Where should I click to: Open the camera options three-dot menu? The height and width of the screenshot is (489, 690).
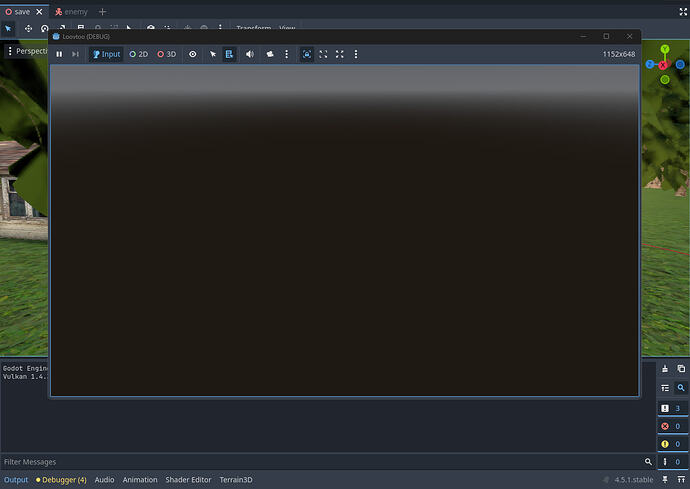[x=287, y=54]
